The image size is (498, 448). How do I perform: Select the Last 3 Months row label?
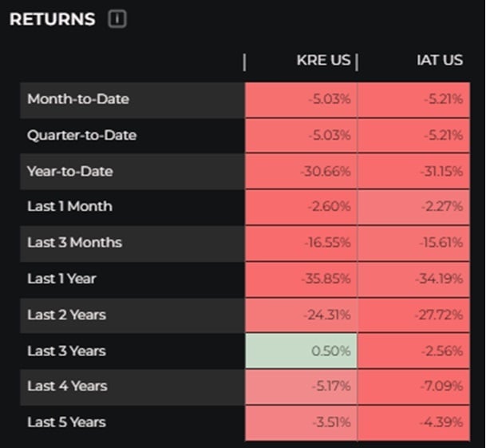tap(74, 243)
